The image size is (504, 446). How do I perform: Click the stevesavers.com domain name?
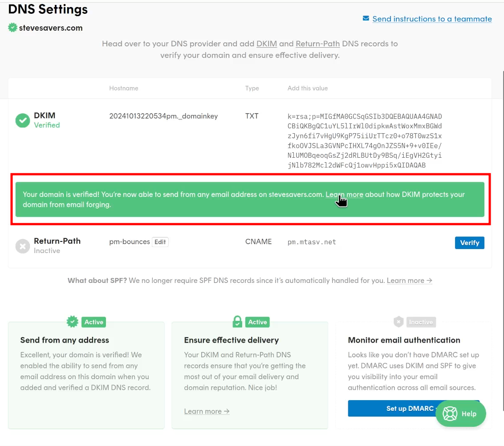coord(51,28)
